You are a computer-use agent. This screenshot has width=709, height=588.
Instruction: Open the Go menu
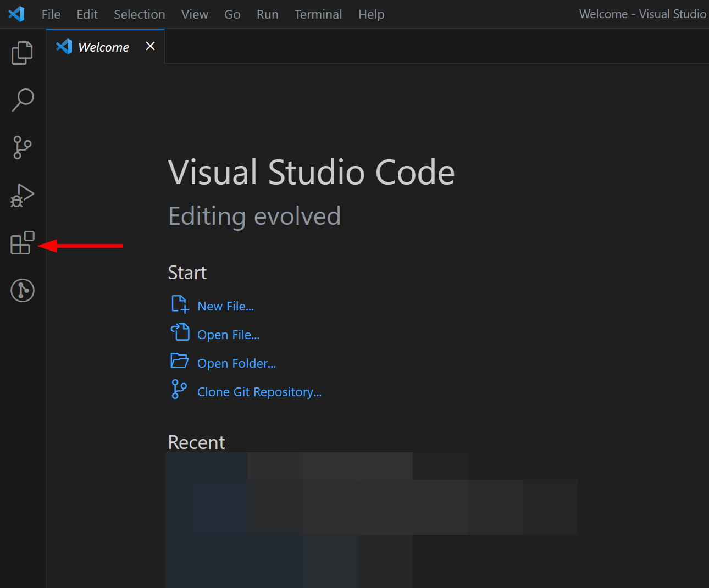[232, 14]
